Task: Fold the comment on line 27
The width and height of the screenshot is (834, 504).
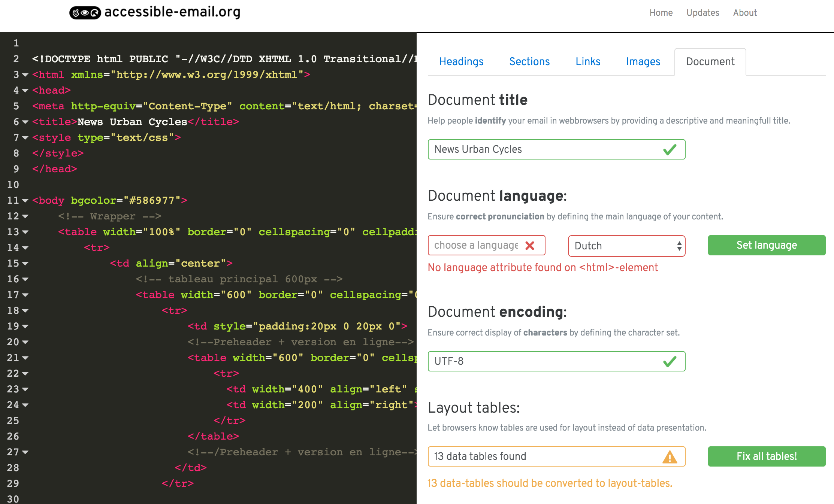Action: pyautogui.click(x=25, y=452)
